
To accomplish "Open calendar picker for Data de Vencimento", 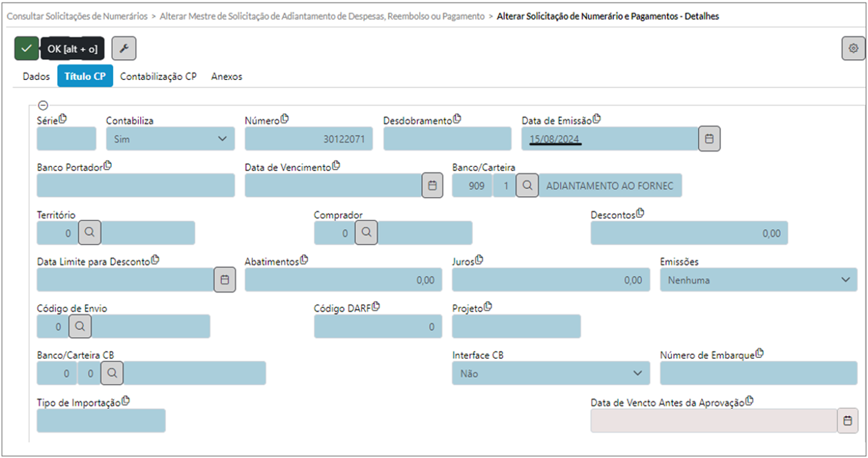I will [x=433, y=186].
